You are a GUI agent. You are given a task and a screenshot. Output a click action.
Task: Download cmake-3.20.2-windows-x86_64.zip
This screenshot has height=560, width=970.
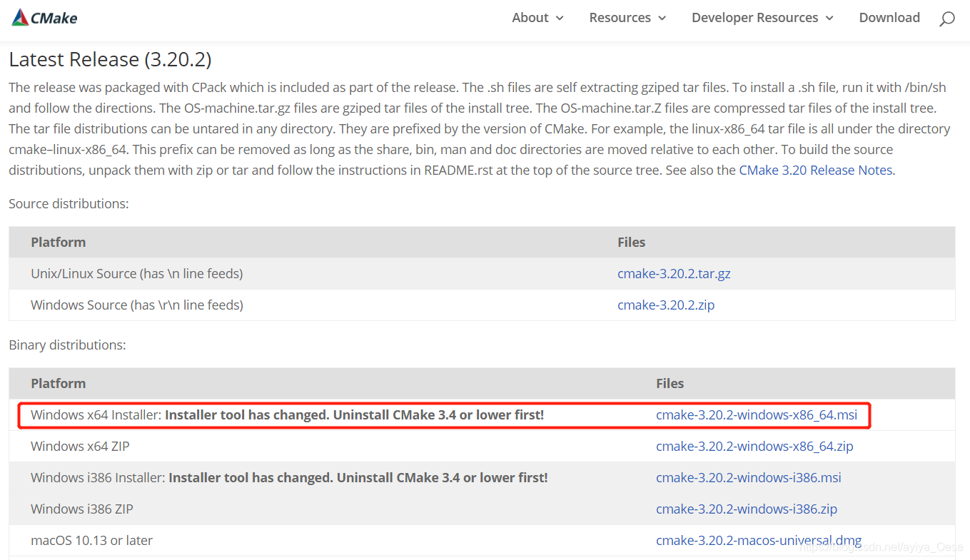coord(754,446)
